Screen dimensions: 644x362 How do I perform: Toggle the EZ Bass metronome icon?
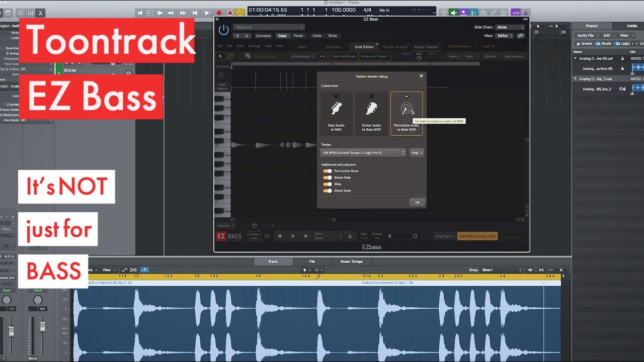tap(351, 236)
